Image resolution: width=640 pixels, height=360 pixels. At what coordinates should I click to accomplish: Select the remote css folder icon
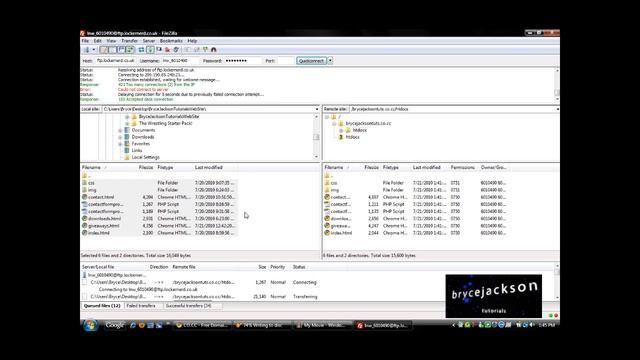pos(327,183)
